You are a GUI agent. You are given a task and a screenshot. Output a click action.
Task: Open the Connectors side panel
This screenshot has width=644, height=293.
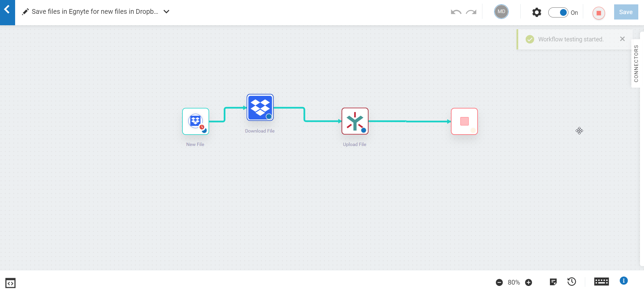coord(636,64)
